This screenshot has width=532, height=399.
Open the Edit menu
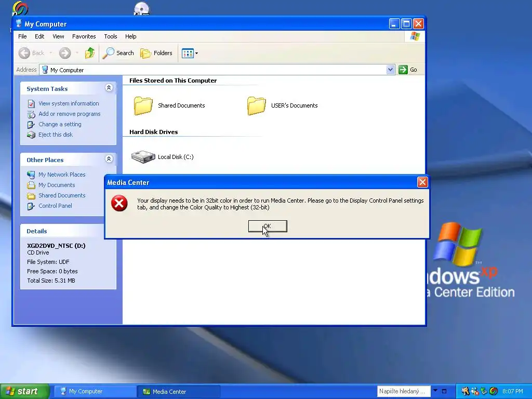click(39, 36)
